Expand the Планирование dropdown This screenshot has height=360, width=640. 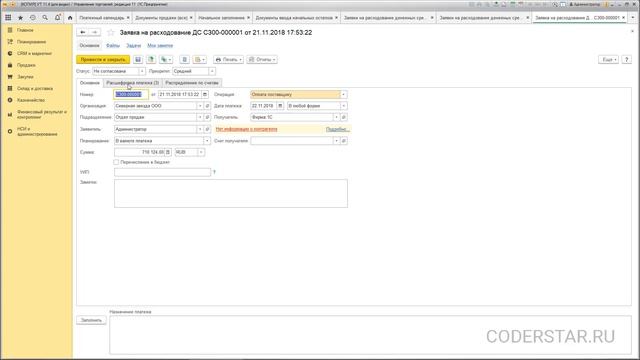point(207,141)
